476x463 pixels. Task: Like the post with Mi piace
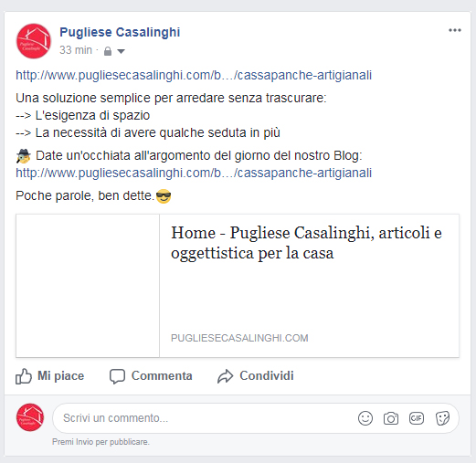(x=50, y=376)
